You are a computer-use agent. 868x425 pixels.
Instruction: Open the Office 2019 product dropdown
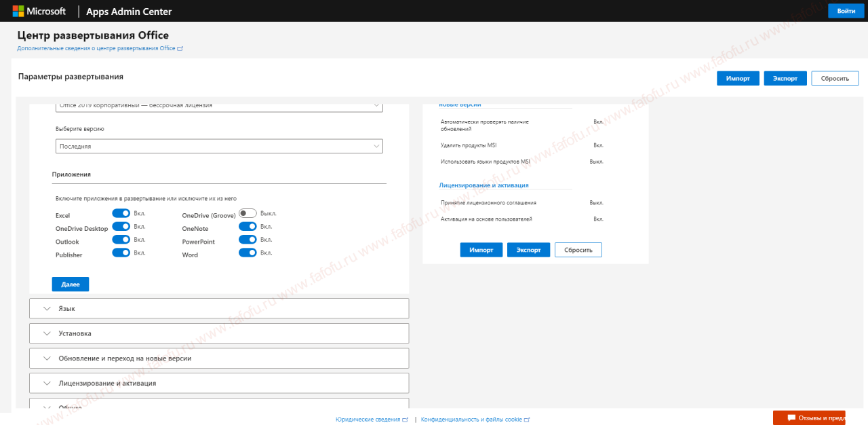click(x=219, y=106)
